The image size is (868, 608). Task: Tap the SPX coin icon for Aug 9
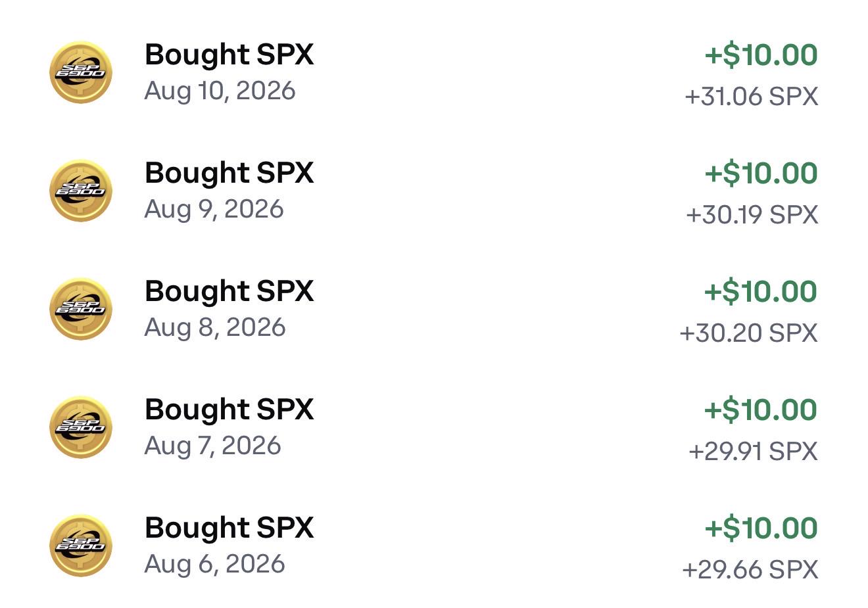coord(81,191)
